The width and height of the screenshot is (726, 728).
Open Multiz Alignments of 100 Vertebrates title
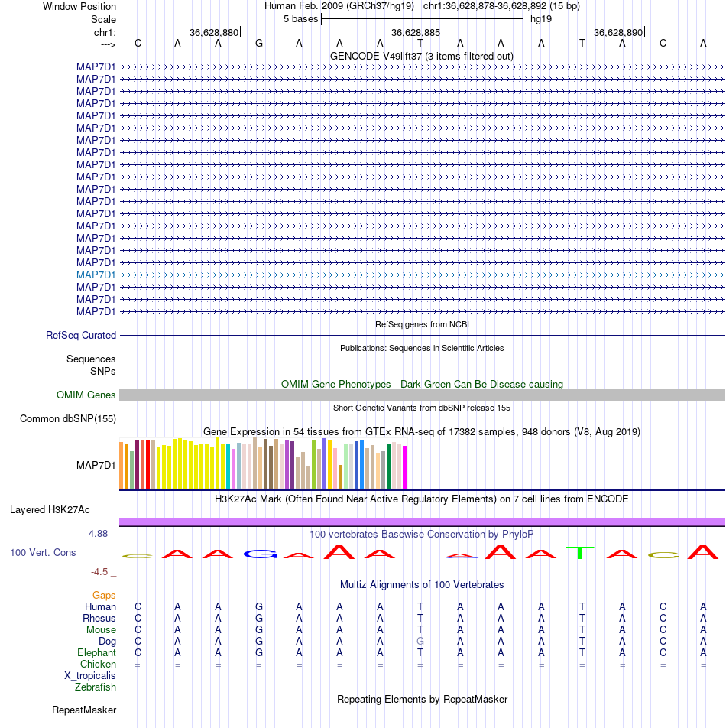click(x=422, y=584)
